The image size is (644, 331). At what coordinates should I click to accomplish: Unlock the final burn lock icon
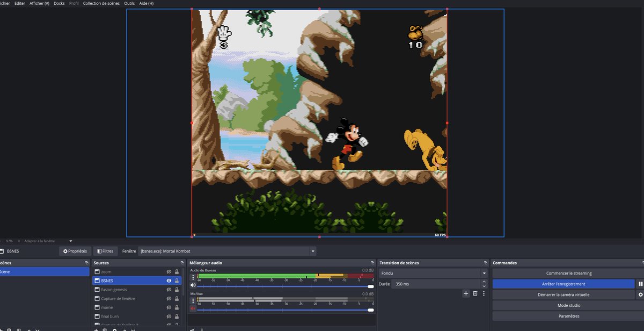click(177, 316)
